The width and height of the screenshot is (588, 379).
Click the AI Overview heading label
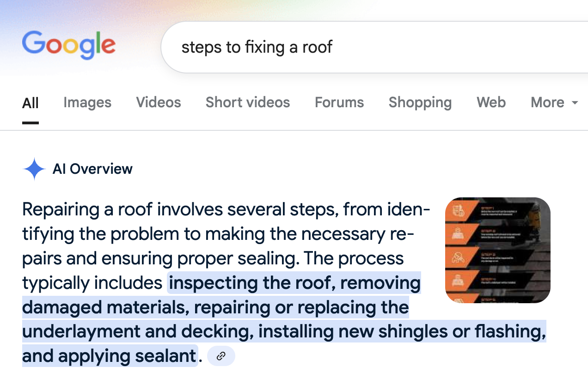[92, 169]
